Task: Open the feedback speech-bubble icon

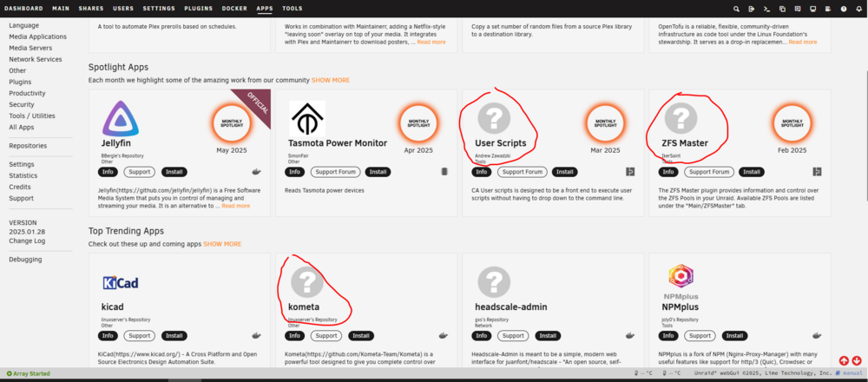Action: click(798, 9)
